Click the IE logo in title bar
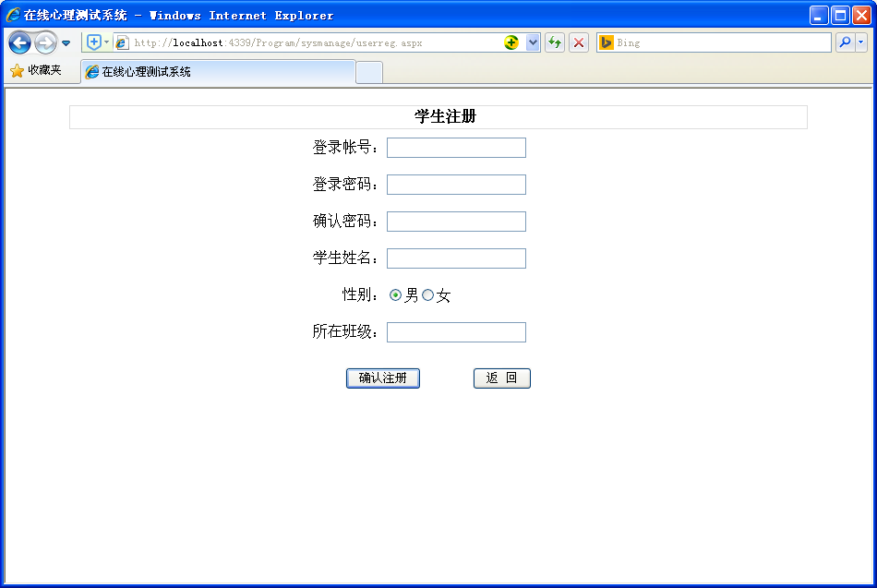The width and height of the screenshot is (877, 588). pos(13,15)
